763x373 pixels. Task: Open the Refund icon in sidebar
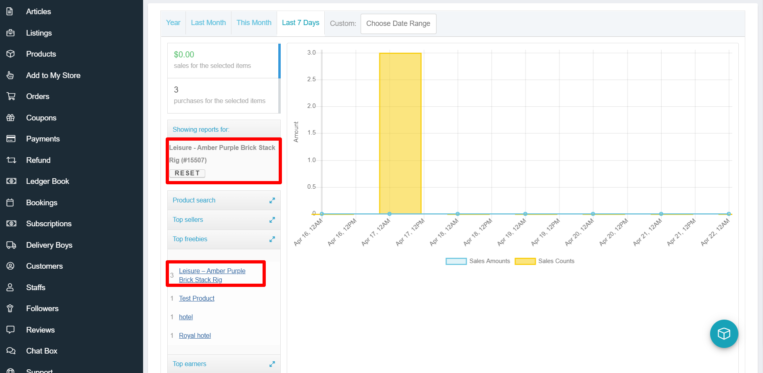[x=10, y=160]
